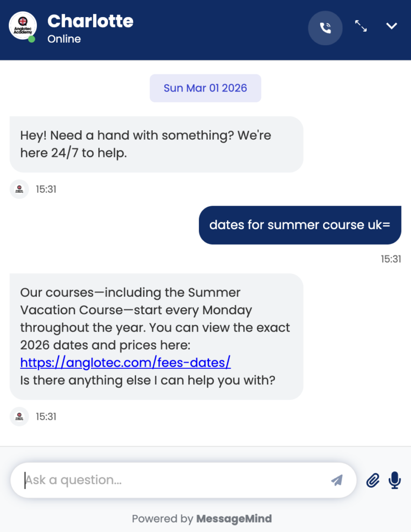Select the user message about summer course
This screenshot has height=532, width=411.
click(x=300, y=225)
